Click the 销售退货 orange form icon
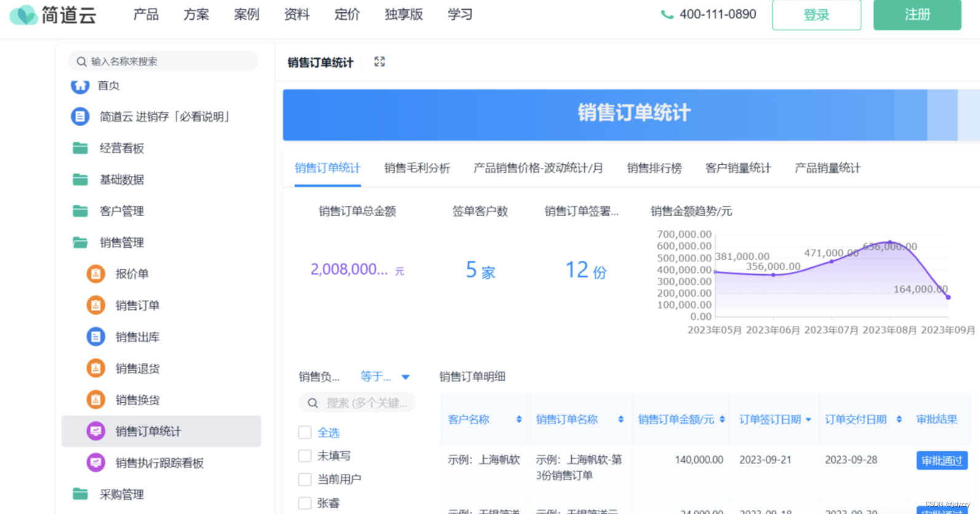This screenshot has height=514, width=980. [x=96, y=368]
